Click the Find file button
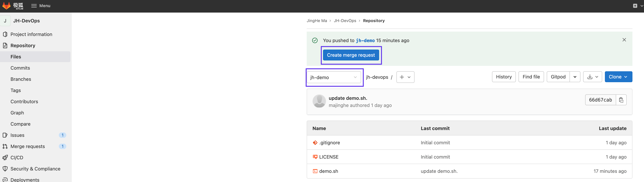Image resolution: width=644 pixels, height=182 pixels. (x=531, y=77)
